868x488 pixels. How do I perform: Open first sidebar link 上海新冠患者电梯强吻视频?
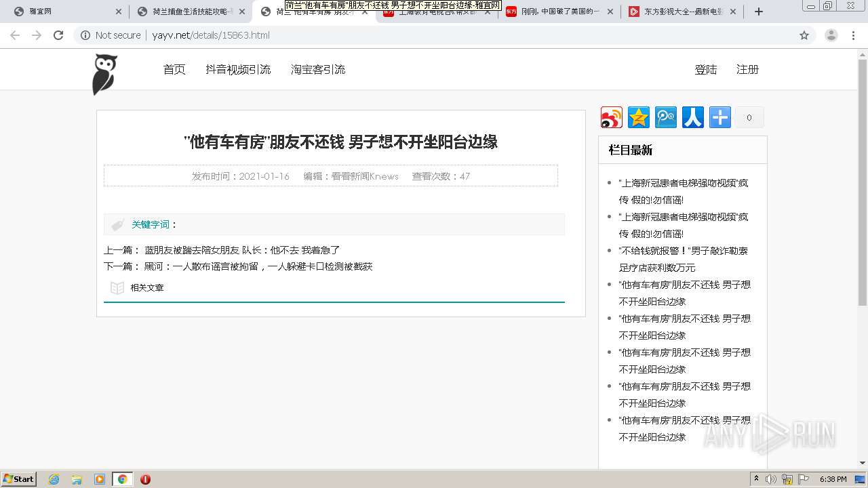[684, 191]
